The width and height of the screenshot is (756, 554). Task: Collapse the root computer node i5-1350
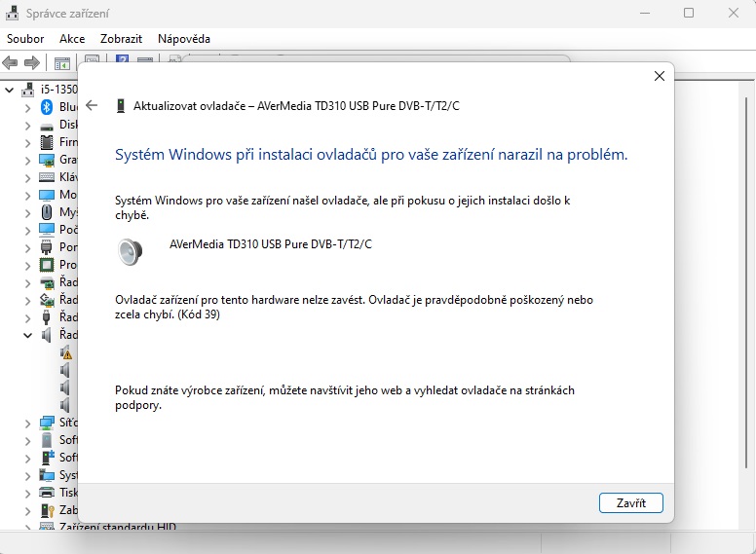[x=10, y=90]
